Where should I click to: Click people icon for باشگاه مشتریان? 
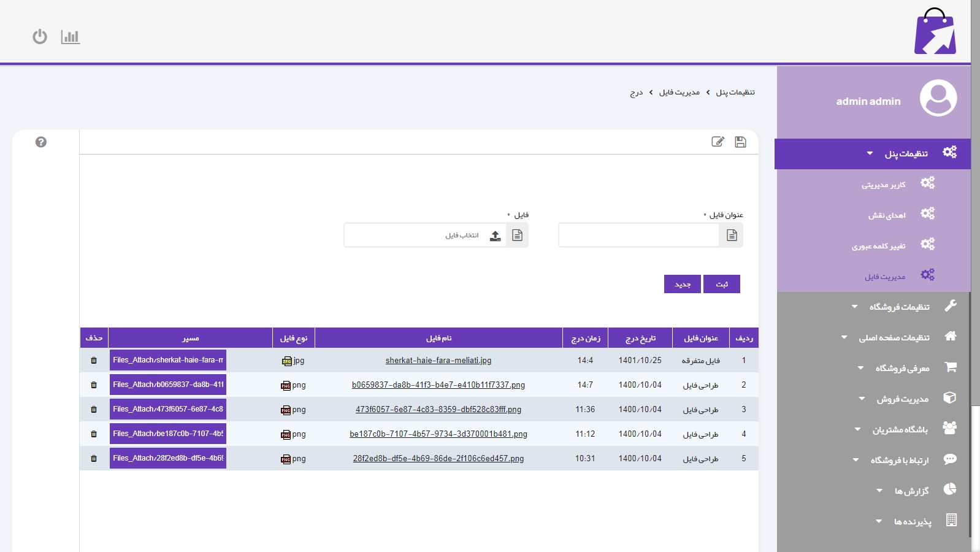point(950,428)
